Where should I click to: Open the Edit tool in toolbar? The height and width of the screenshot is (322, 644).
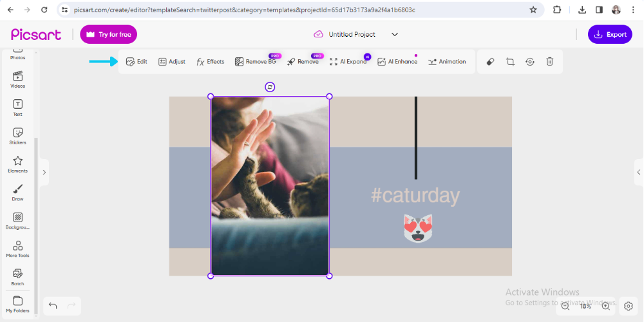coord(137,62)
